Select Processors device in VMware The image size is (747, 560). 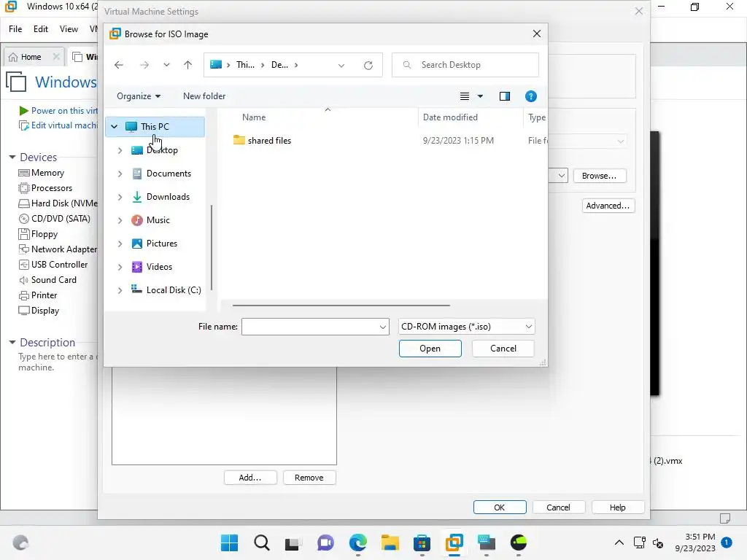pos(45,188)
